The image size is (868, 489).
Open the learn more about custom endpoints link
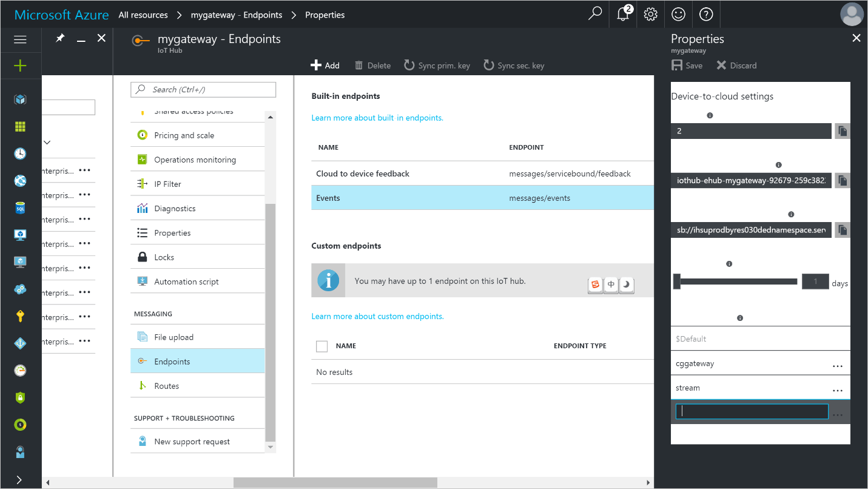coord(377,316)
